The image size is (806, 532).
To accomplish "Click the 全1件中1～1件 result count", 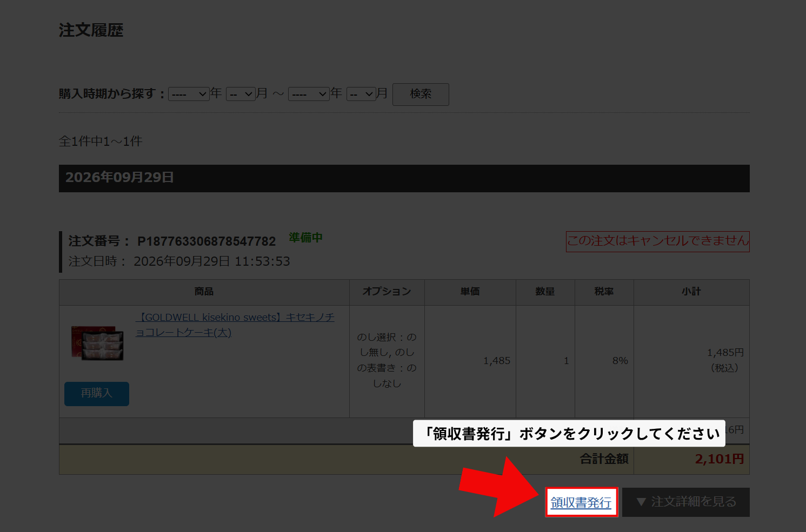I will [101, 142].
